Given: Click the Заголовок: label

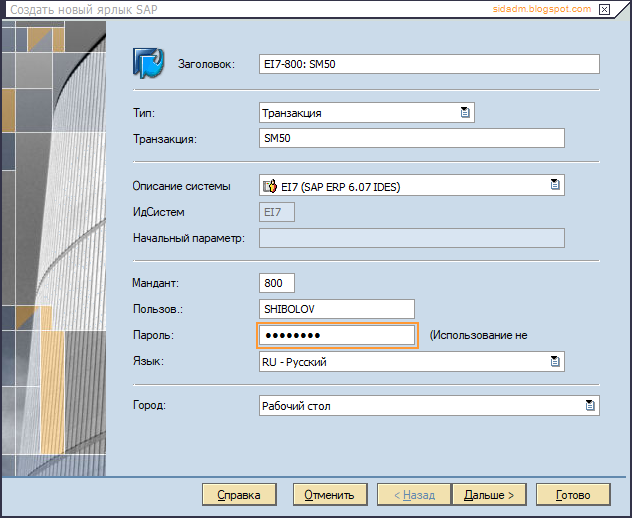Looking at the screenshot, I should tap(206, 64).
